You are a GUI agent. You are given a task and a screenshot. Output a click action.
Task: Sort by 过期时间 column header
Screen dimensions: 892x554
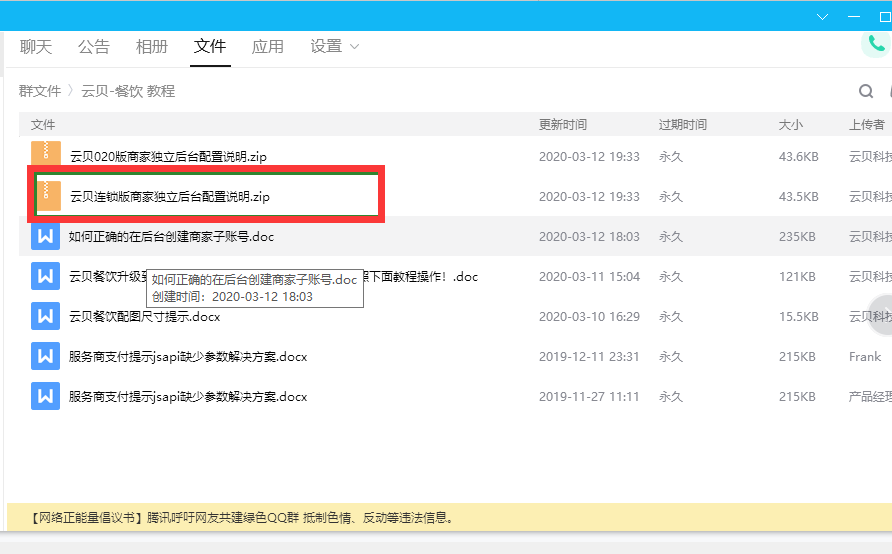pyautogui.click(x=683, y=125)
